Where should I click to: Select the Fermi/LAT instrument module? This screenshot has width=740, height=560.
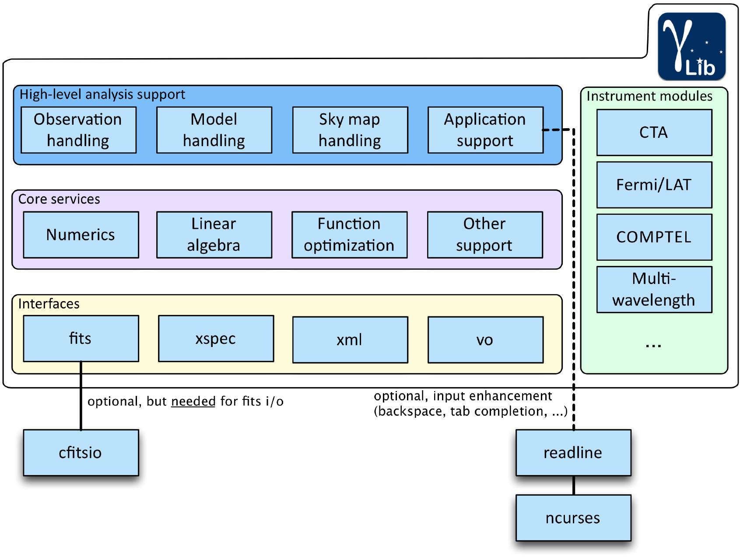tap(654, 185)
